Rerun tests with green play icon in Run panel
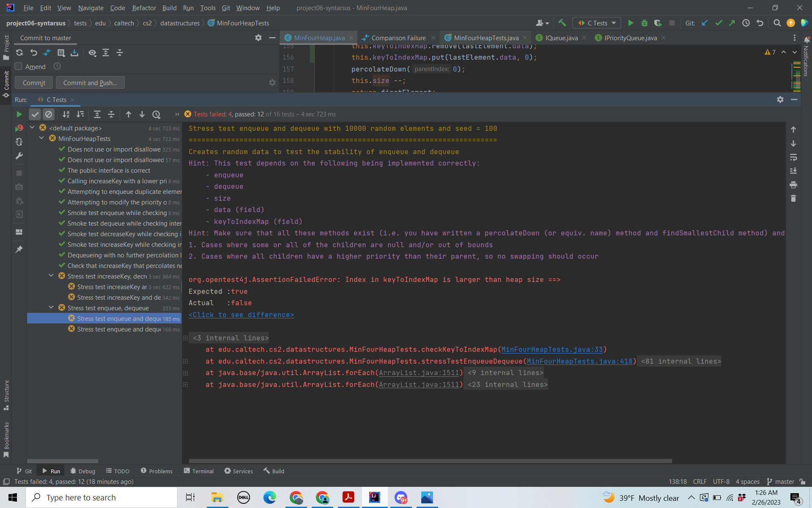 (x=19, y=114)
